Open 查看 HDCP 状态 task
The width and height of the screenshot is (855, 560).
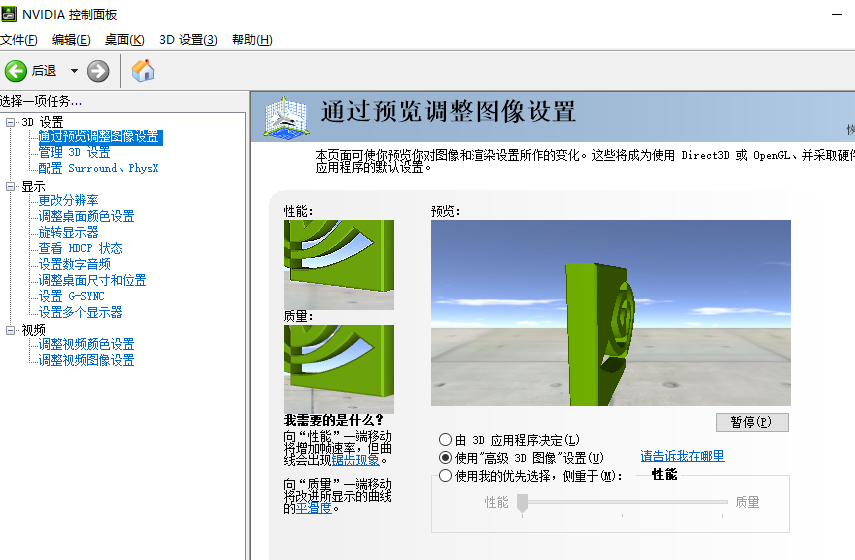pos(80,248)
